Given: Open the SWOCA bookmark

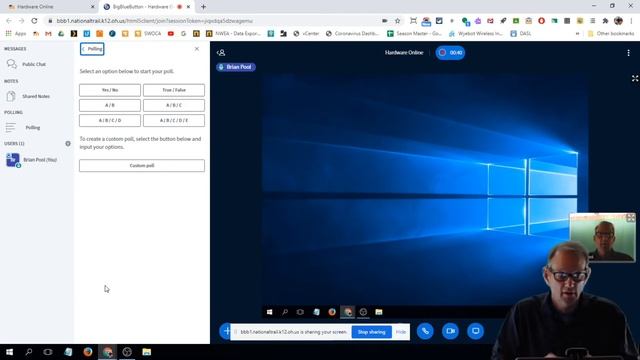Looking at the screenshot, I should [149, 33].
